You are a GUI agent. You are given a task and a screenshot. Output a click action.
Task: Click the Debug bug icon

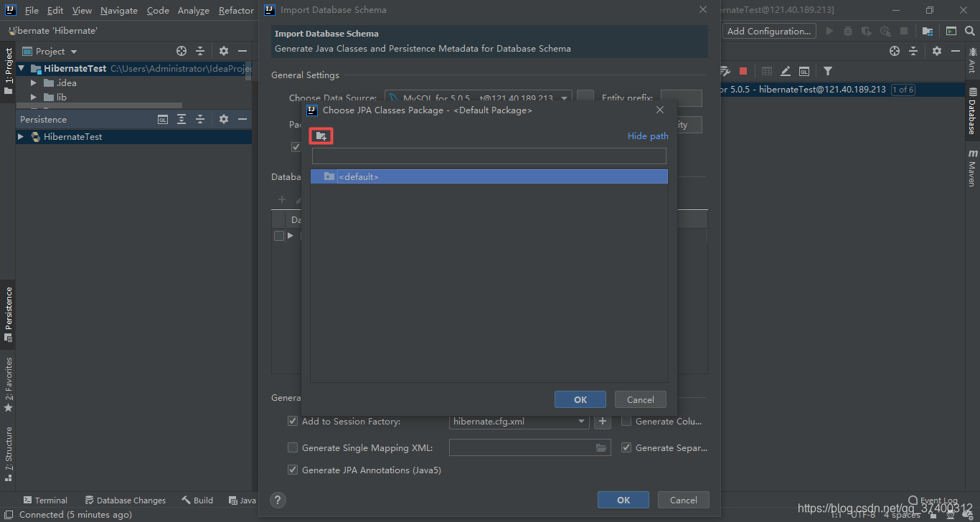coord(849,31)
